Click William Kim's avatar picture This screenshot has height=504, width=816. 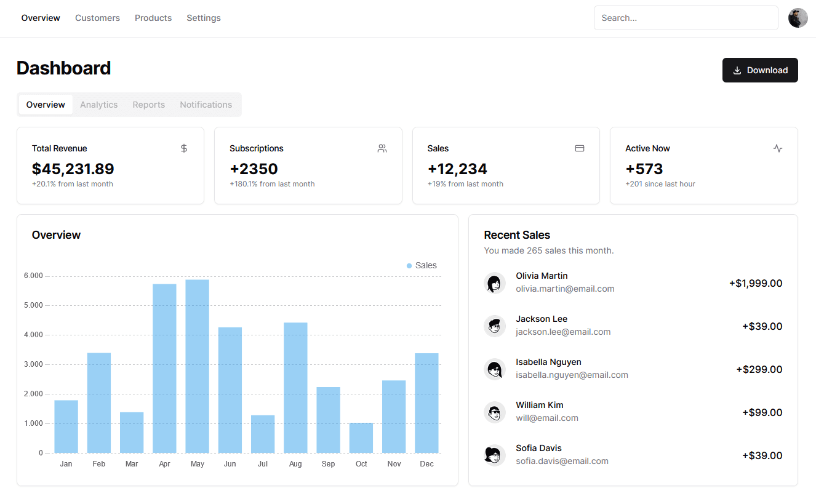495,412
